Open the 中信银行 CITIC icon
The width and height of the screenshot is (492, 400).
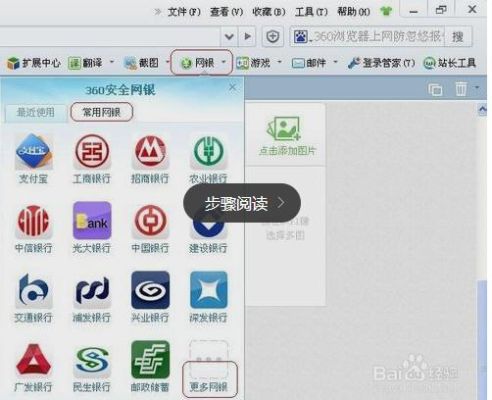tap(33, 221)
